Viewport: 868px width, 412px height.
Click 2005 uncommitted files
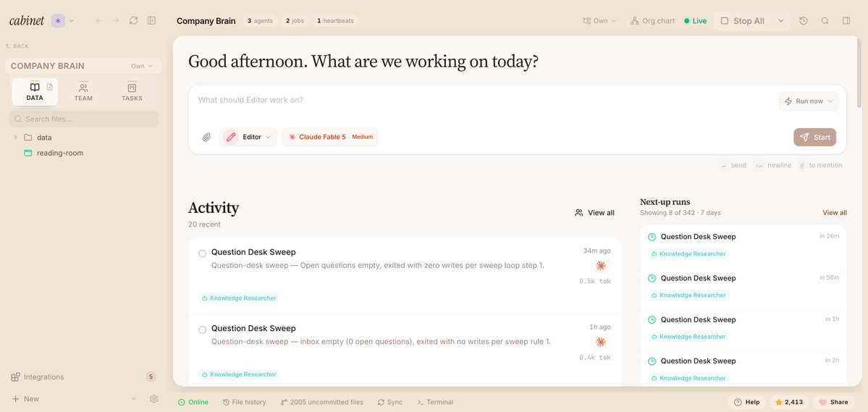pos(321,402)
